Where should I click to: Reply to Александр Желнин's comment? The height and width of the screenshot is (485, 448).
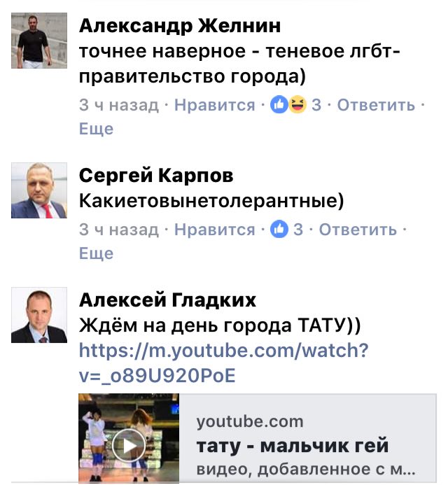click(x=376, y=105)
